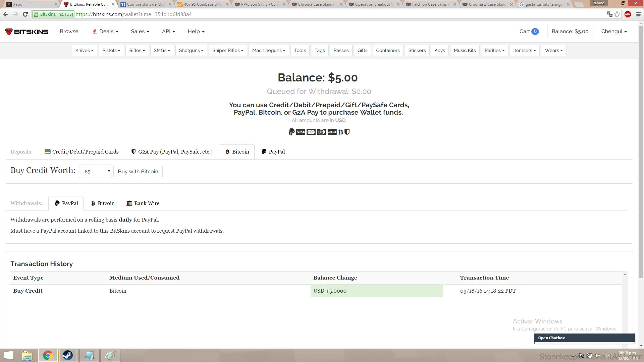This screenshot has width=644, height=362.
Task: Select the PayPal withdrawal tab
Action: coord(66,203)
